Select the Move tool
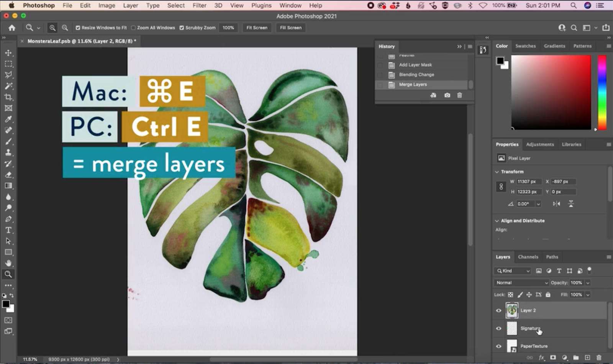The image size is (613, 364). (x=8, y=53)
